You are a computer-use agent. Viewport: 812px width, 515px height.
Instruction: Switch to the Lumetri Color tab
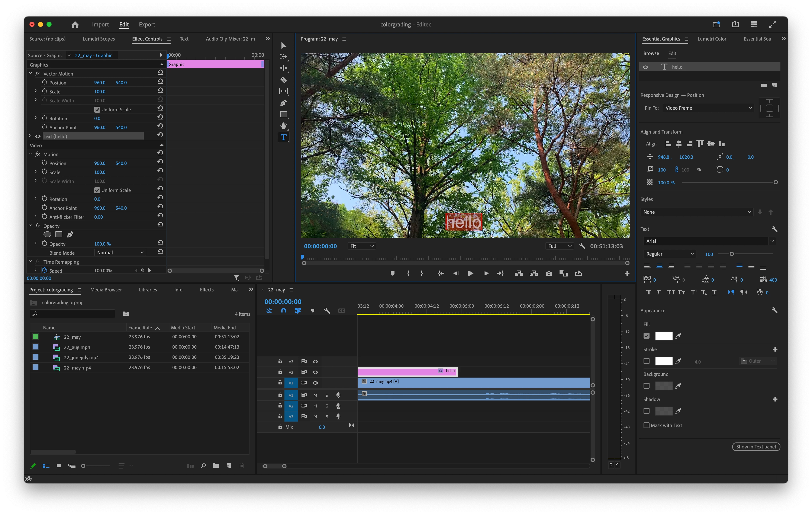click(712, 39)
